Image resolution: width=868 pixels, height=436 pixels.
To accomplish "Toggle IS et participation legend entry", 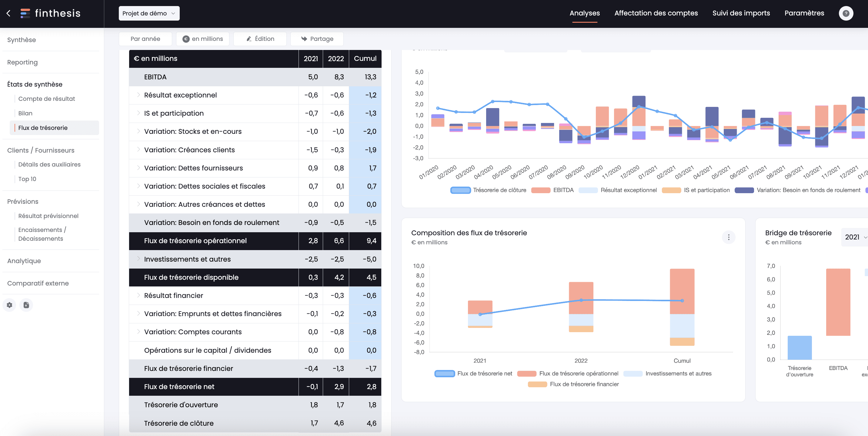I will pos(696,190).
